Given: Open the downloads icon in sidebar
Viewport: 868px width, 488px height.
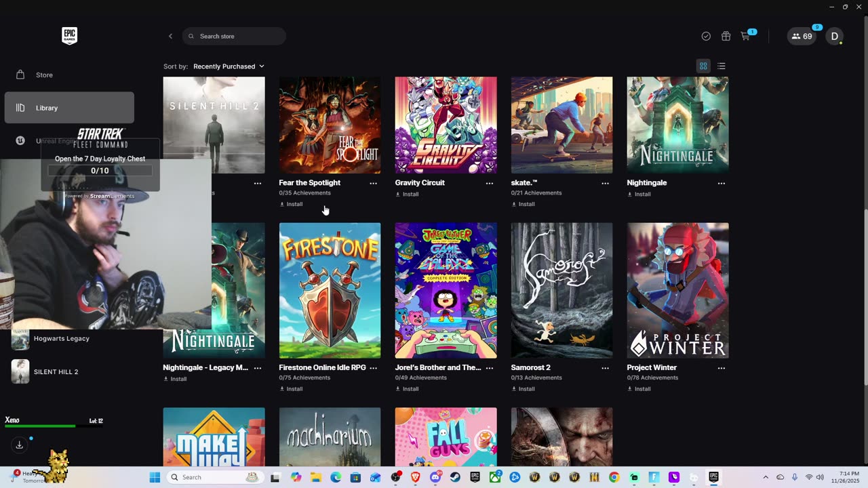Looking at the screenshot, I should (x=20, y=445).
